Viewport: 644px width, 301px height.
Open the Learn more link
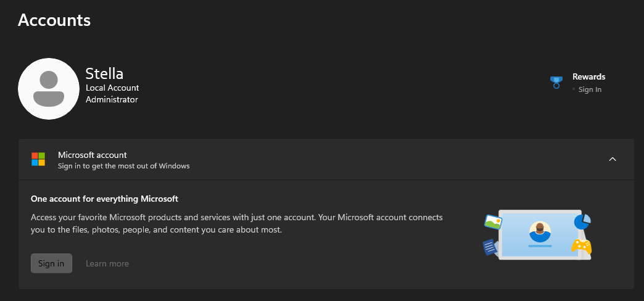click(107, 263)
